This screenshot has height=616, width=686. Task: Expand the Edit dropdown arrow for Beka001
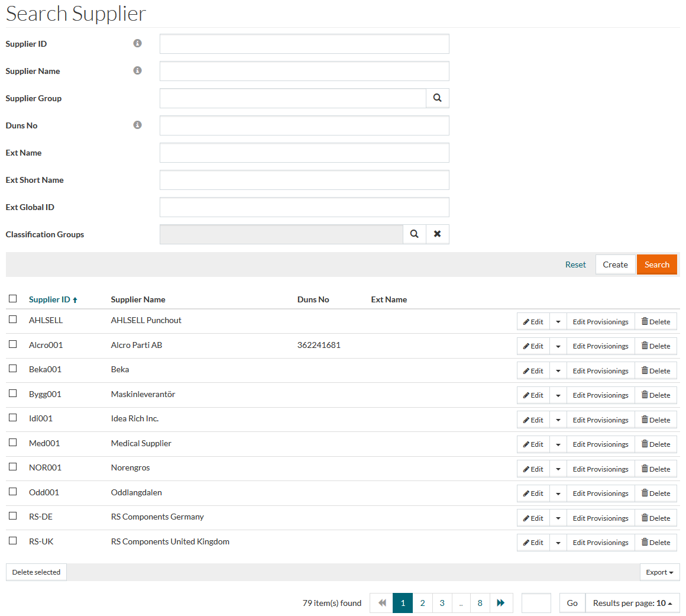coord(558,371)
